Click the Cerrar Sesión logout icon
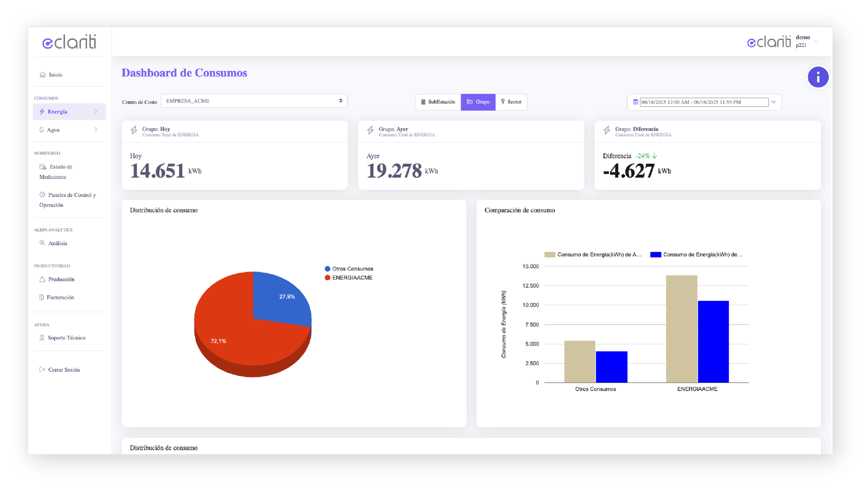The image size is (868, 489). (42, 370)
